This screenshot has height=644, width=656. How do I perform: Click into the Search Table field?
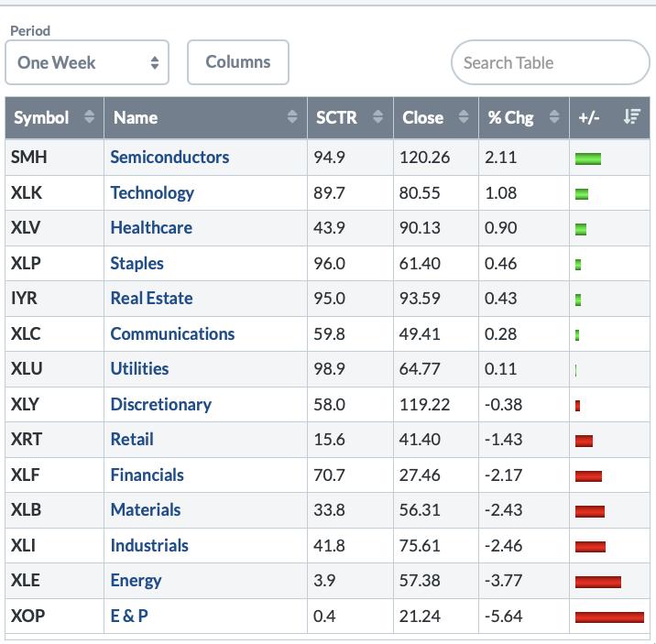550,62
